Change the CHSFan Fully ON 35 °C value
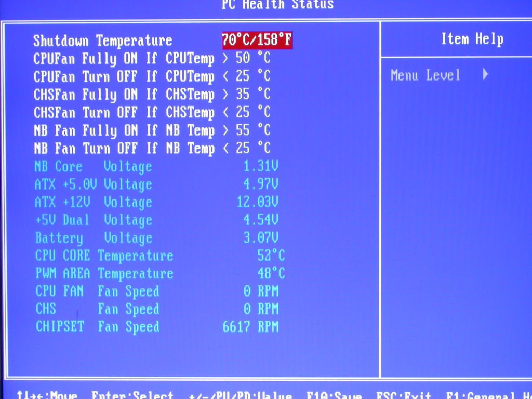 click(252, 95)
